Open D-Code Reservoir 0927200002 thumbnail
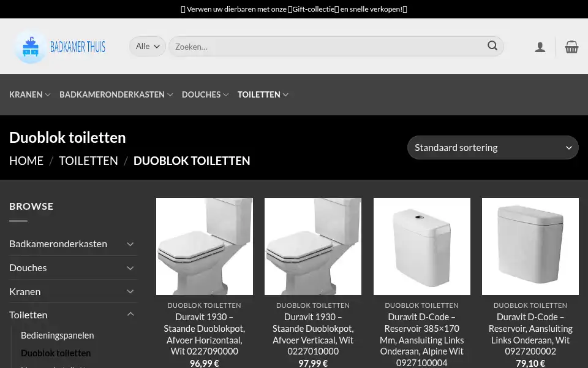Viewport: 588px width, 368px height. click(530, 247)
